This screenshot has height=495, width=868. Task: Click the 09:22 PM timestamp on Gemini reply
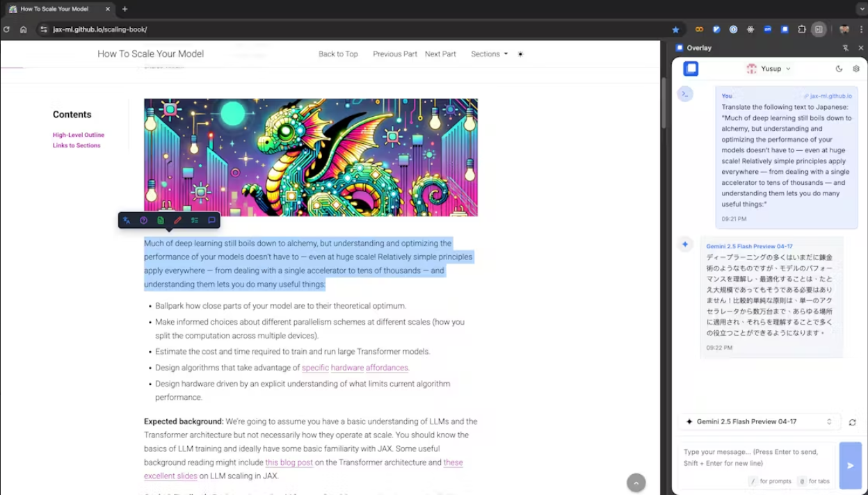pyautogui.click(x=719, y=348)
